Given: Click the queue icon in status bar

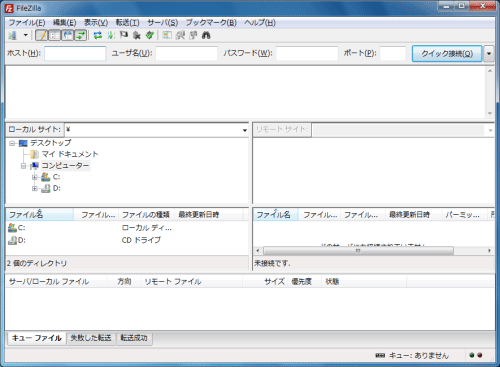Looking at the screenshot, I should tap(380, 356).
